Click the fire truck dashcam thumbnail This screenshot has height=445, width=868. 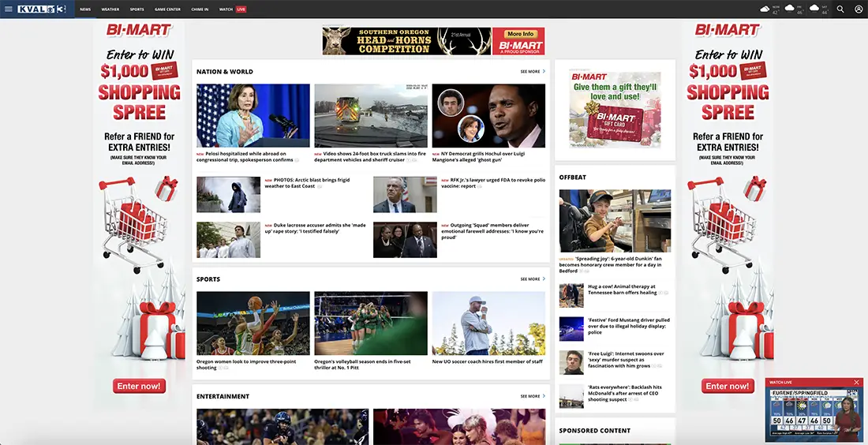(371, 116)
